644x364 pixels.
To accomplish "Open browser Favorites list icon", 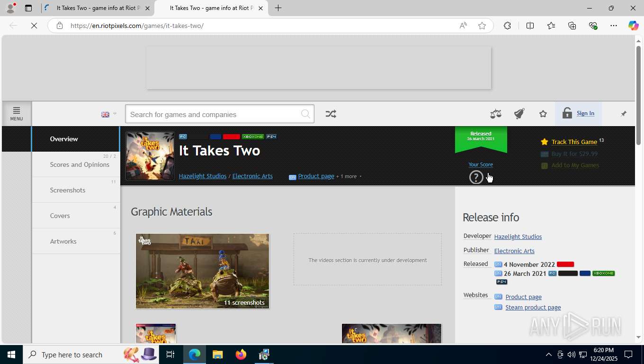I will tap(551, 26).
